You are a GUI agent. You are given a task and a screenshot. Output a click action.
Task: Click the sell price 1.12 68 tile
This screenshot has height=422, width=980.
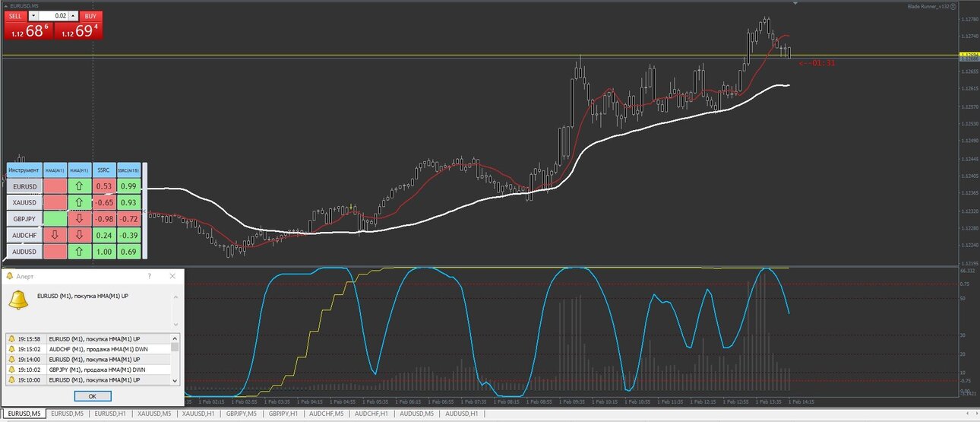click(x=28, y=30)
